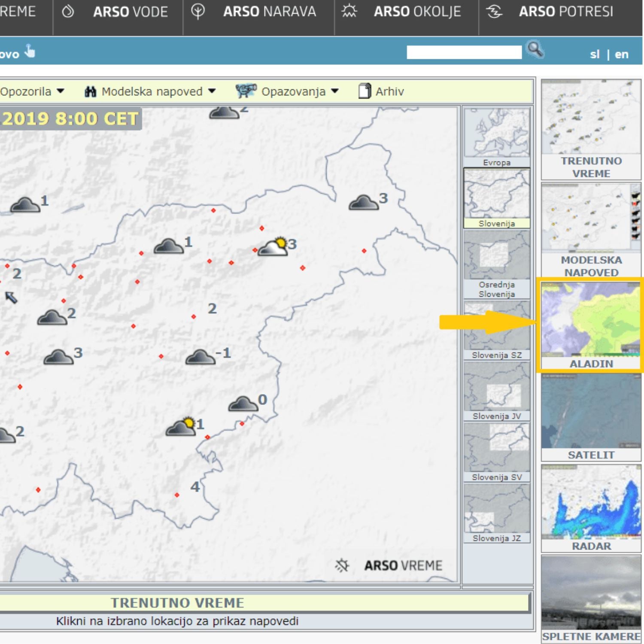Expand the Modelska napoved dropdown arrow
The width and height of the screenshot is (644, 644).
click(x=212, y=91)
